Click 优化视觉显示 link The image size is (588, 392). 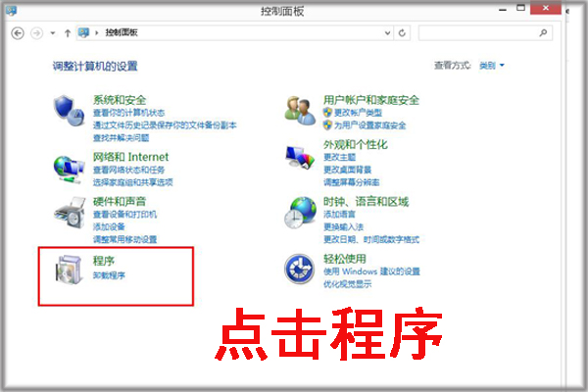pyautogui.click(x=347, y=284)
